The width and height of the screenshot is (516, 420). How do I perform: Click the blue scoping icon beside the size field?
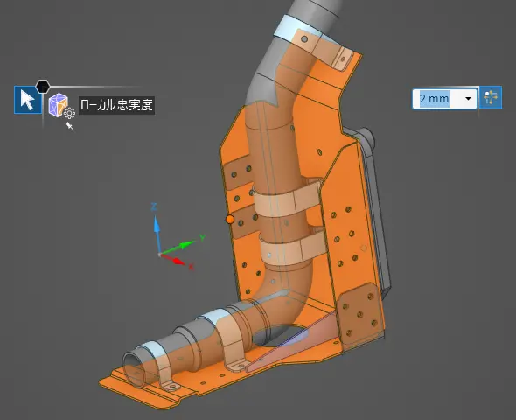(x=491, y=97)
